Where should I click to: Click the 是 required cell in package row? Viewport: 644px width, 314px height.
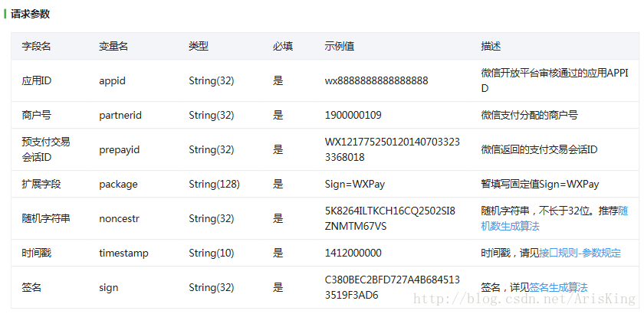[278, 185]
